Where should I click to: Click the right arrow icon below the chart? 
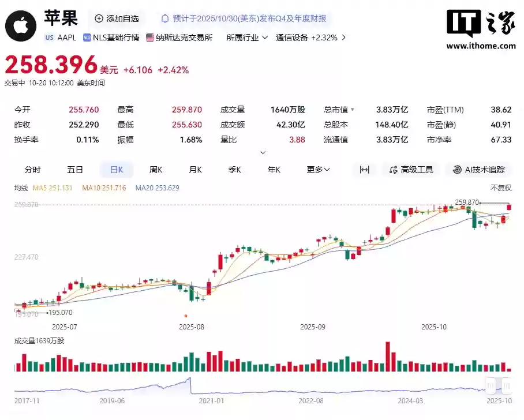coord(506,385)
